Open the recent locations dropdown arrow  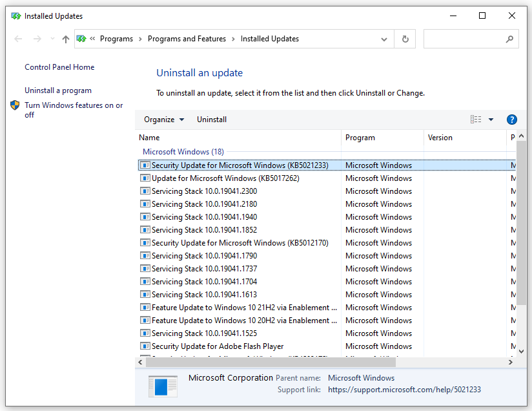[x=52, y=39]
